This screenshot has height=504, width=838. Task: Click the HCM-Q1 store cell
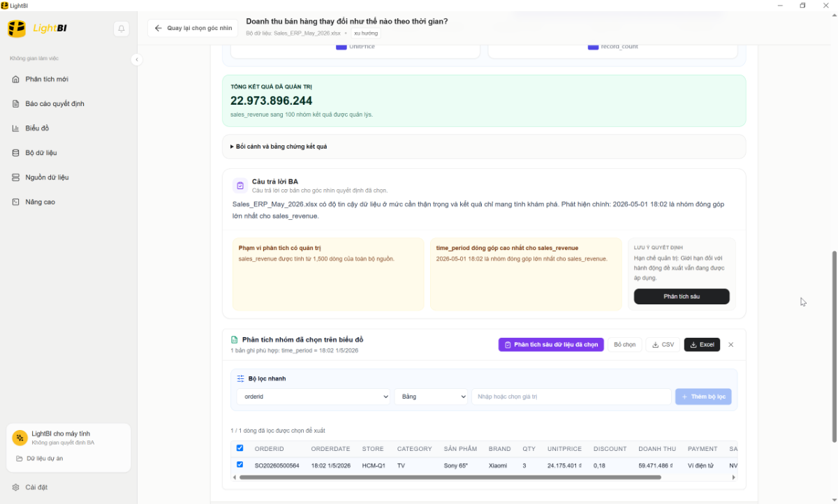pos(374,465)
